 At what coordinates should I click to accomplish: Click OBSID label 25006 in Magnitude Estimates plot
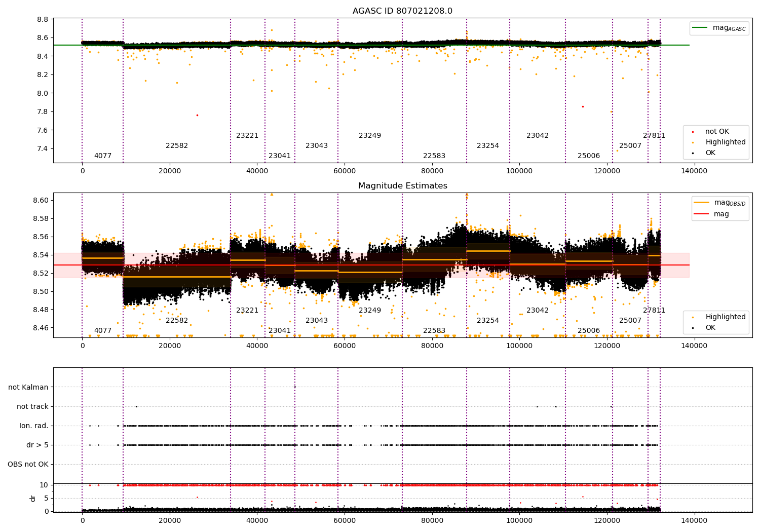coord(589,331)
